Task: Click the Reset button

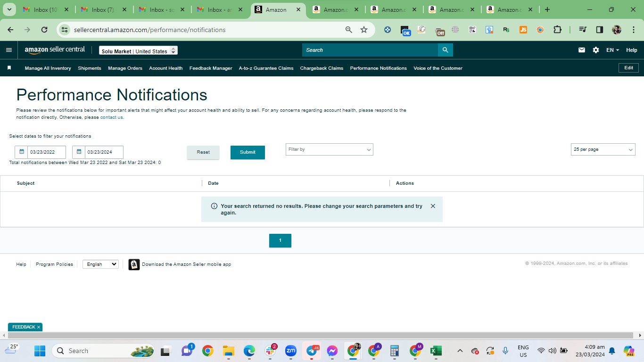Action: 203,152
